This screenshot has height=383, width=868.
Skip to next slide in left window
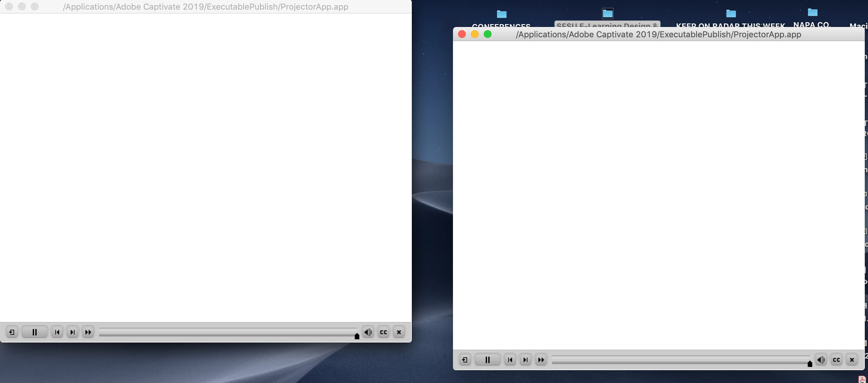tap(73, 333)
